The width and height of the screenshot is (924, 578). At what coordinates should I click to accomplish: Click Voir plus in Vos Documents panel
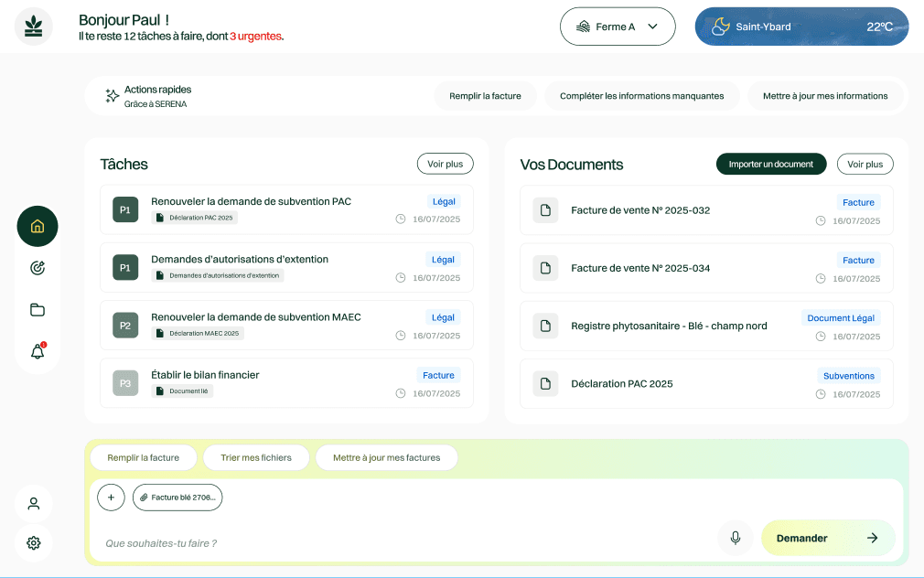pos(865,165)
